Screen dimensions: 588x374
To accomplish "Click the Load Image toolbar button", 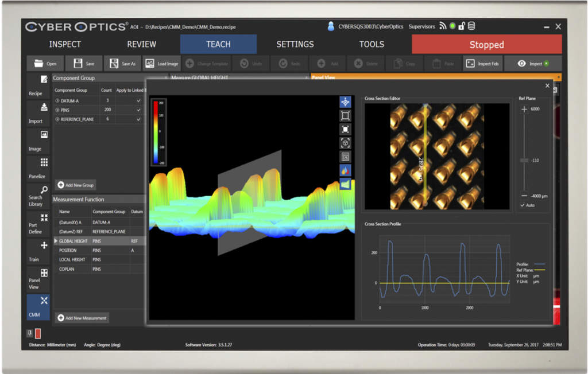I will pyautogui.click(x=161, y=64).
